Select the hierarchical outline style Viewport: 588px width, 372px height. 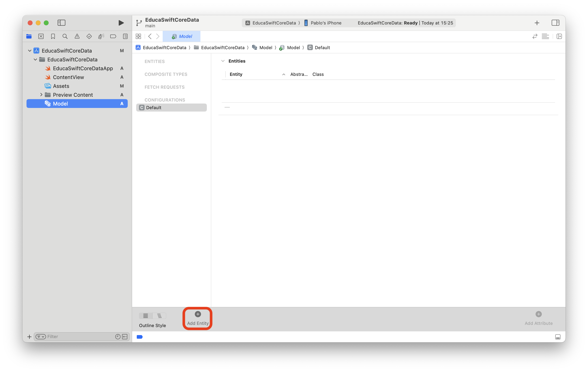pos(159,316)
